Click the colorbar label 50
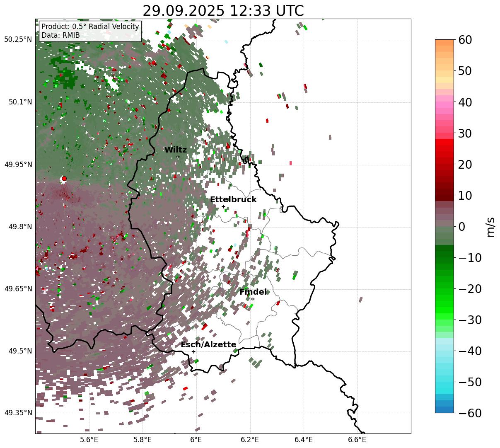This screenshot has width=500, height=448. click(465, 71)
